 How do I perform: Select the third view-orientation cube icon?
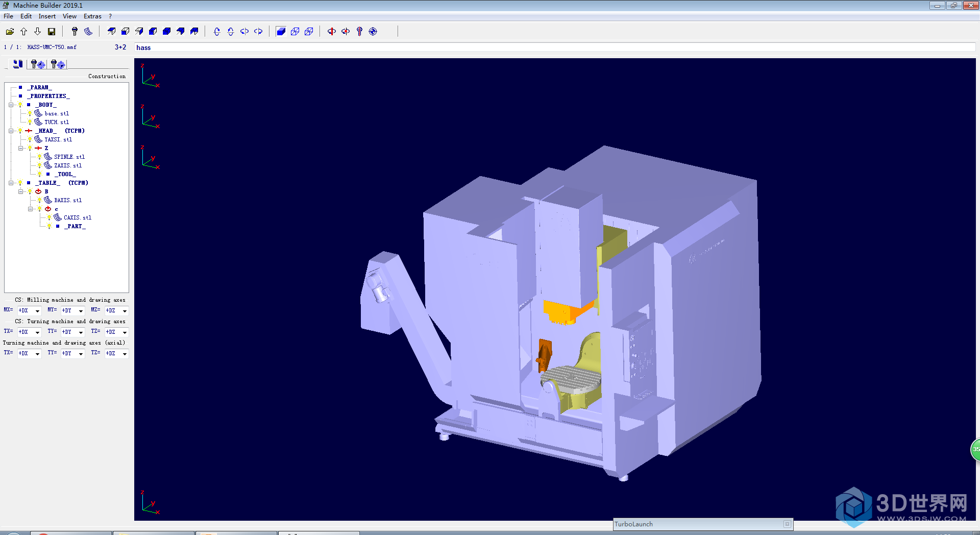pos(139,32)
